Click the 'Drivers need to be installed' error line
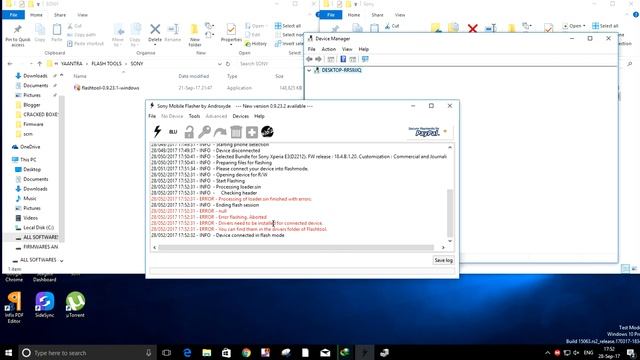The height and width of the screenshot is (360, 640). coord(237,223)
